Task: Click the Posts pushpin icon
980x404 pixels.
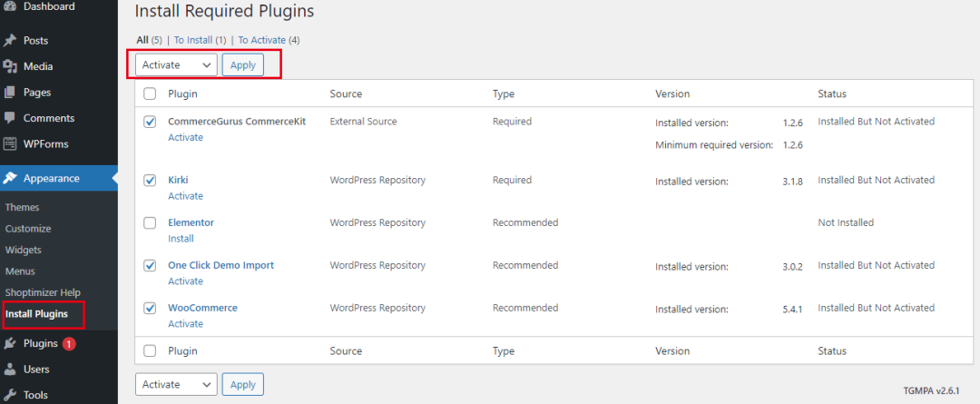Action: (x=11, y=41)
